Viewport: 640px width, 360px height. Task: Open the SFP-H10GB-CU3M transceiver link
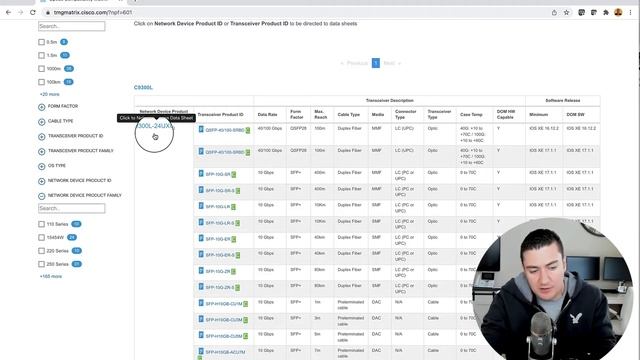[224, 320]
